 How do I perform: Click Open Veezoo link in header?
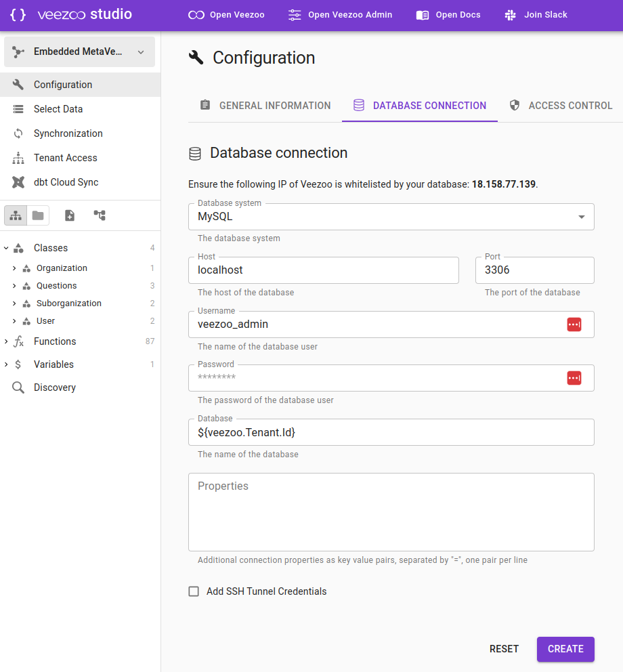pyautogui.click(x=226, y=15)
